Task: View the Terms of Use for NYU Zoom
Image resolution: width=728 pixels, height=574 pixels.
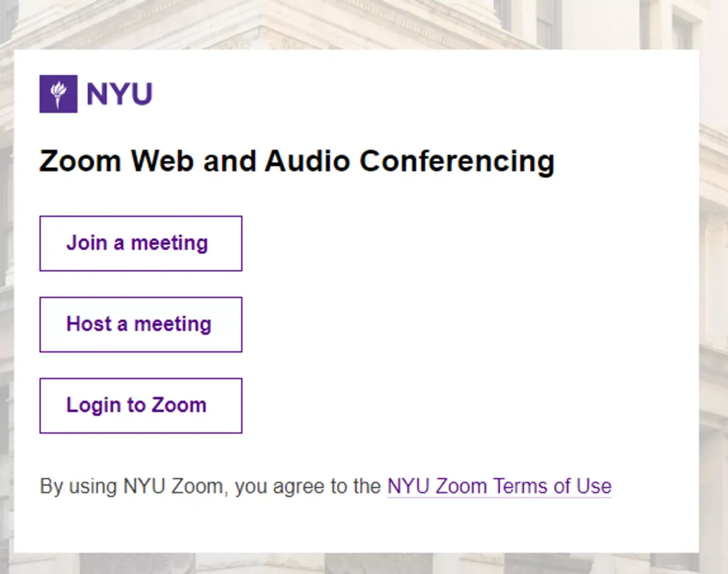Action: 499,487
